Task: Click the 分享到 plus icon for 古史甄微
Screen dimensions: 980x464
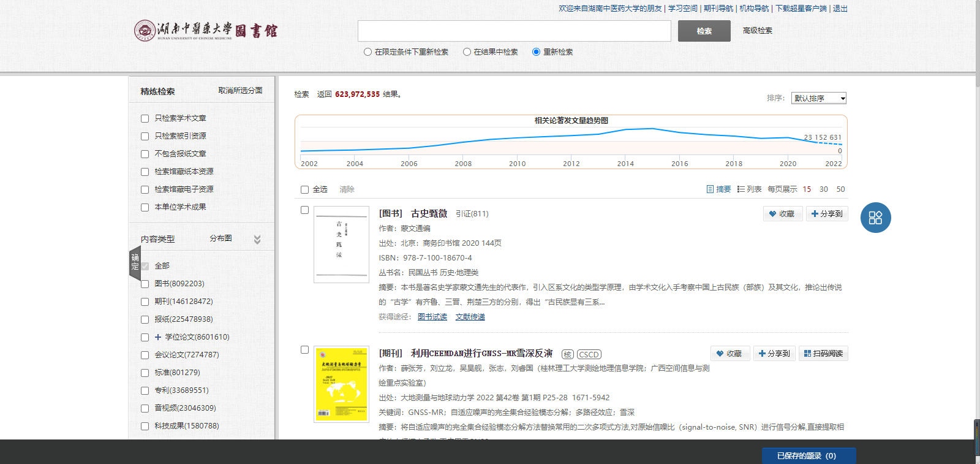Action: (x=815, y=214)
